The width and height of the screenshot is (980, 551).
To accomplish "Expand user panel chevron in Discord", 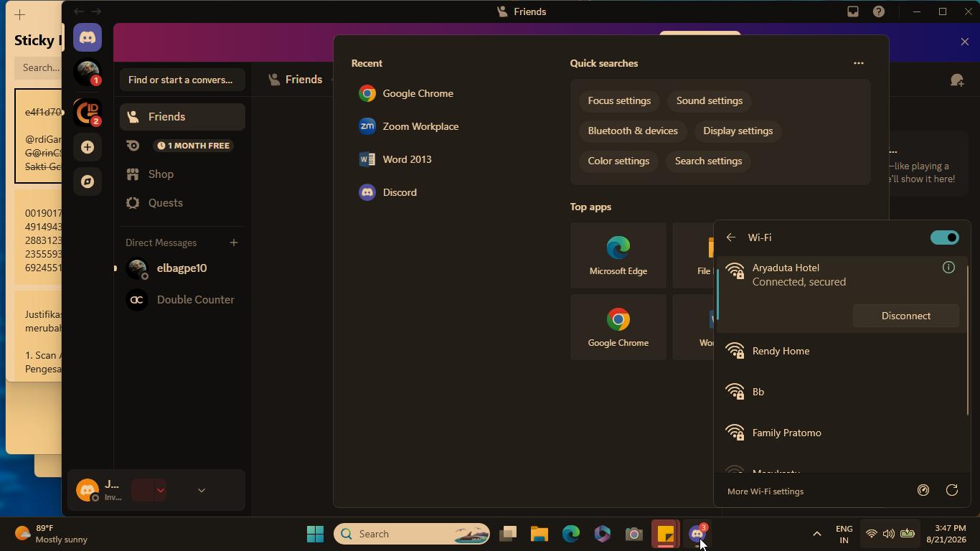I will pyautogui.click(x=202, y=491).
